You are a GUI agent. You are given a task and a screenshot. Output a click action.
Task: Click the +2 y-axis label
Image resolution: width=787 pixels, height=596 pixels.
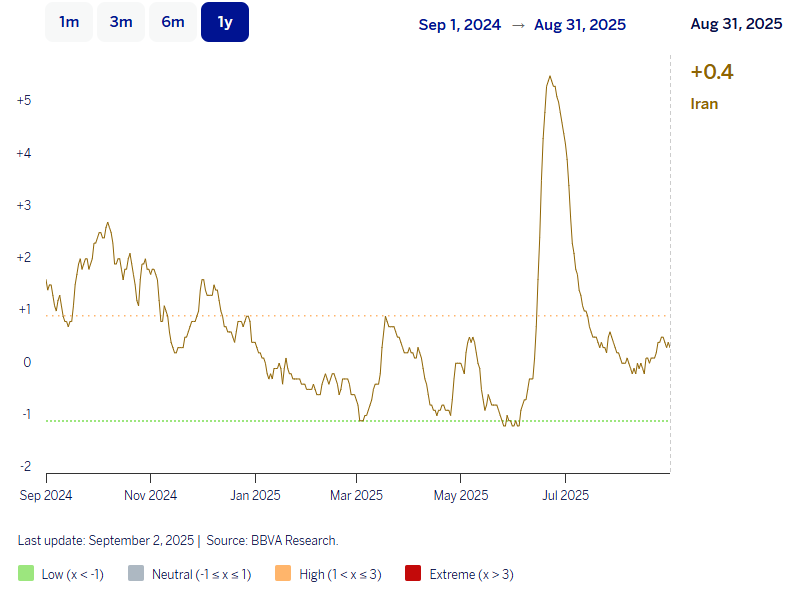click(x=24, y=258)
